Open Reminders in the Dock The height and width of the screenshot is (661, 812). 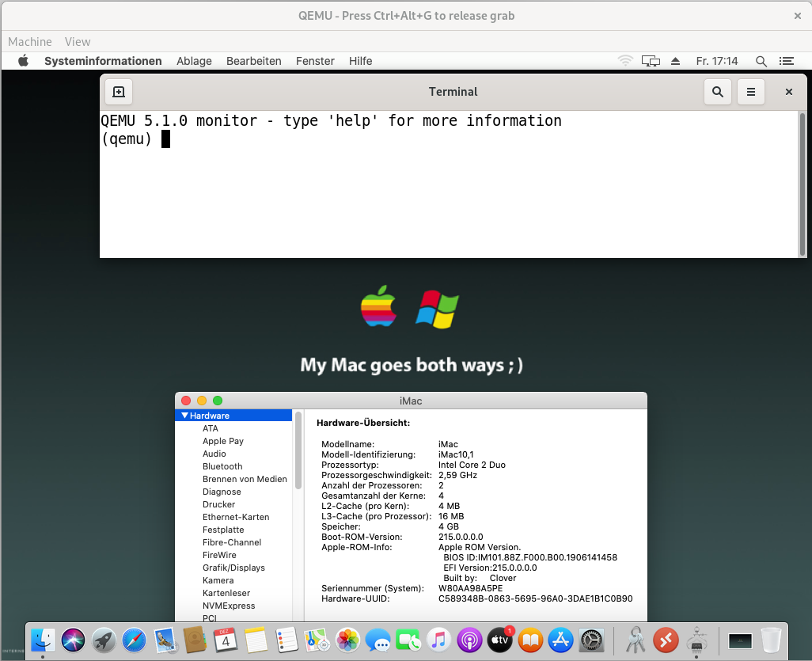tap(287, 640)
